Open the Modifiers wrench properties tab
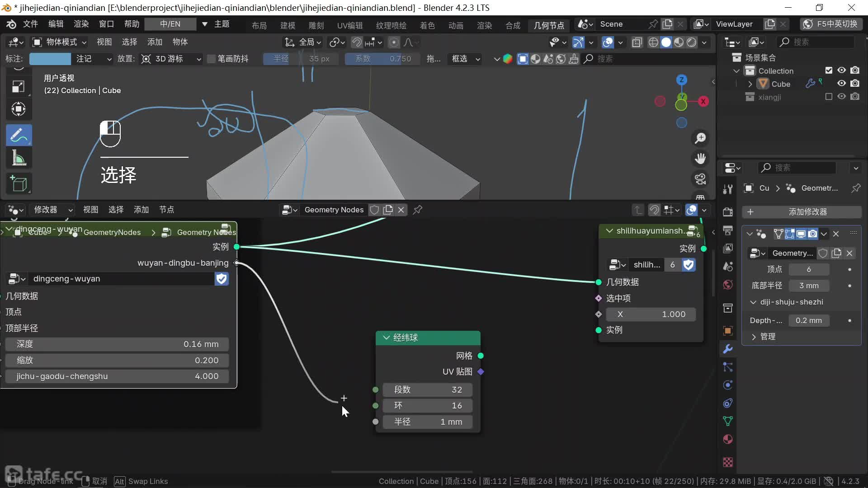Image resolution: width=868 pixels, height=488 pixels. tap(727, 349)
